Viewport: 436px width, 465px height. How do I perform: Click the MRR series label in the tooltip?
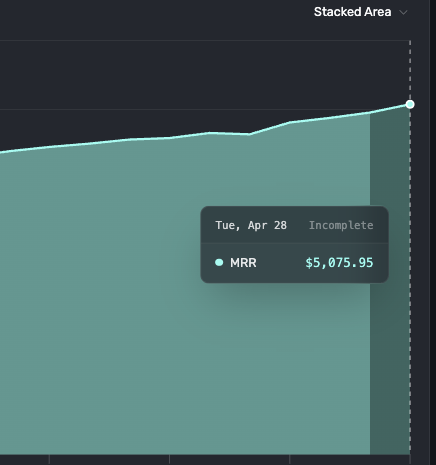(x=243, y=263)
